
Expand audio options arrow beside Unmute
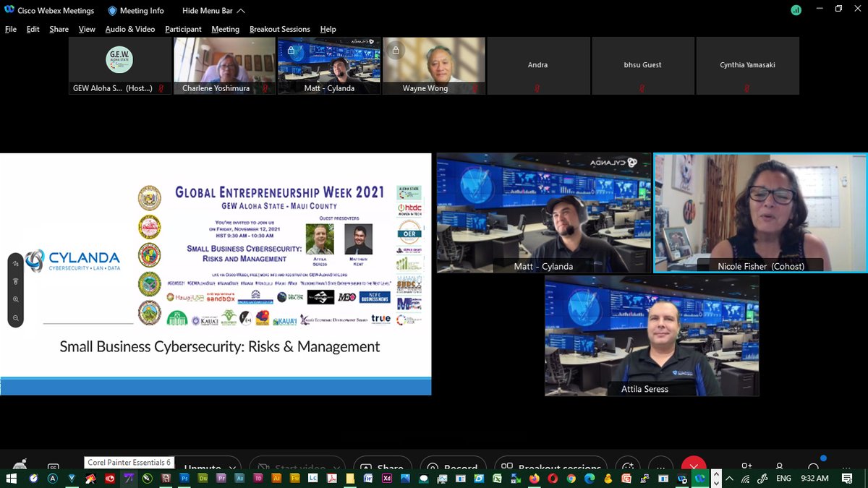click(232, 467)
